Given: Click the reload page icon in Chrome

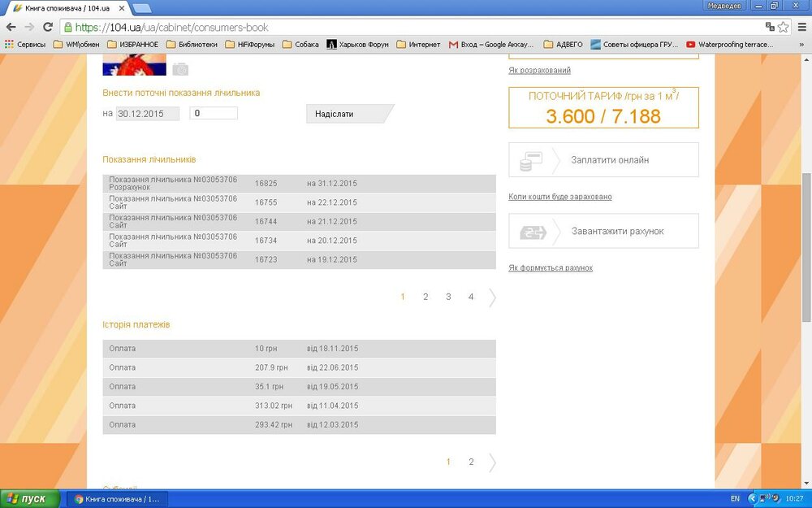Looking at the screenshot, I should pyautogui.click(x=48, y=27).
